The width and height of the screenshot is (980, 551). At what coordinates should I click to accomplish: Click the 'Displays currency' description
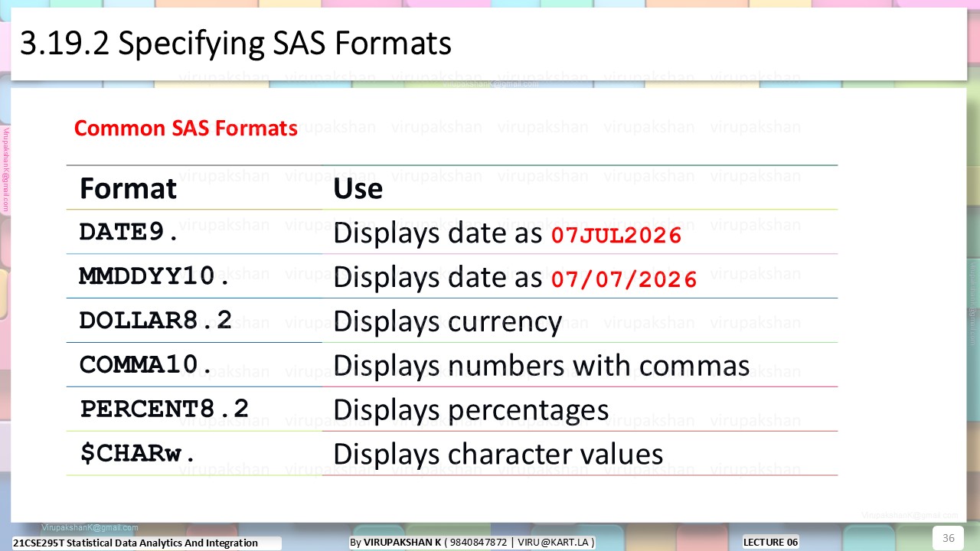pos(448,322)
